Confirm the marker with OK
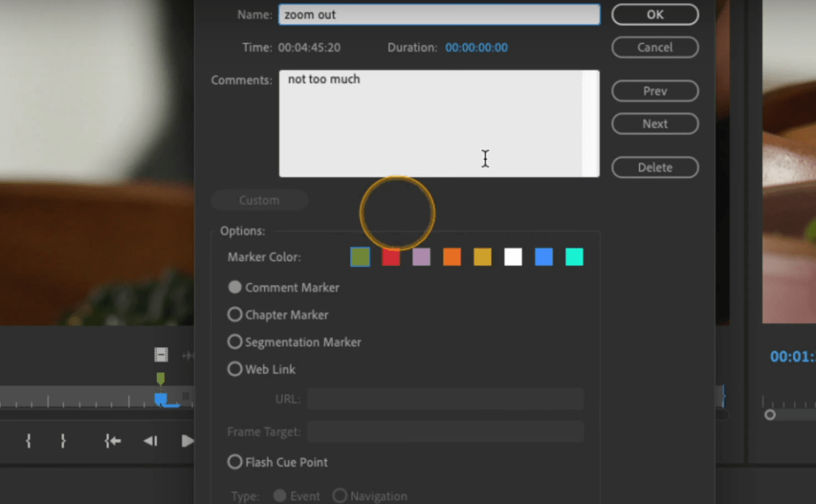Viewport: 816px width, 504px height. click(x=655, y=14)
